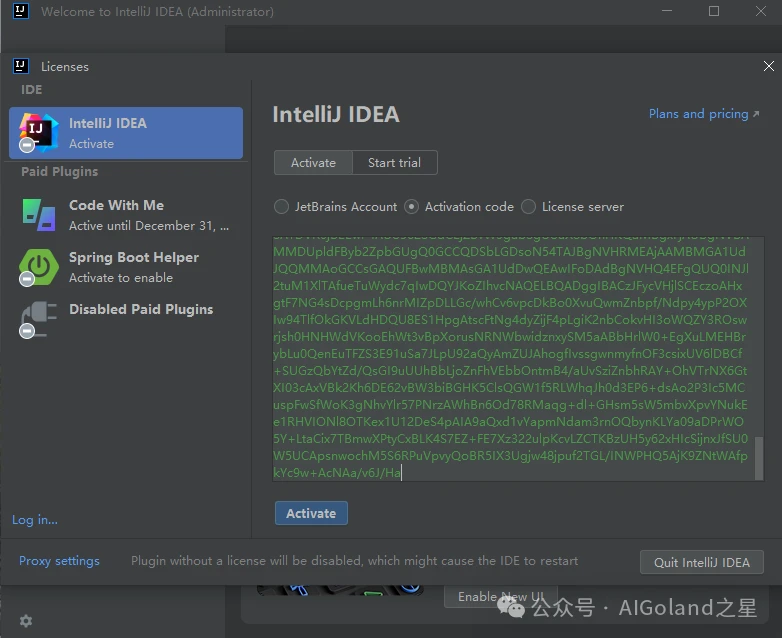Close the Welcome to IntelliJ IDEA window
This screenshot has width=782, height=638.
point(761,11)
